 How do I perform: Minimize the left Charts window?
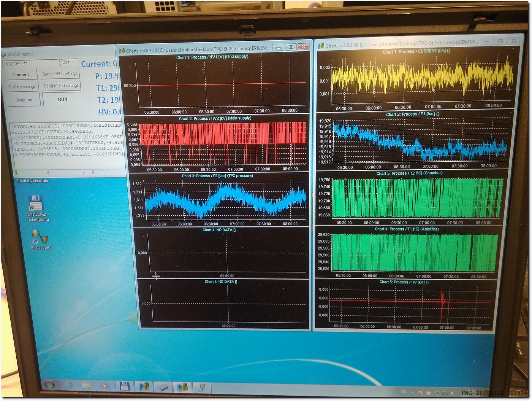click(x=279, y=48)
